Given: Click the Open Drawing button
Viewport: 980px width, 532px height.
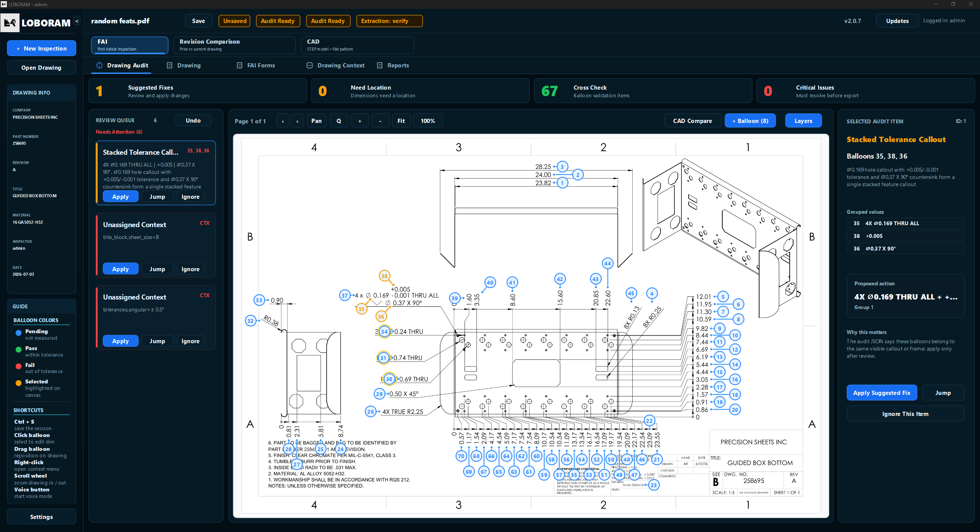Looking at the screenshot, I should 41,68.
